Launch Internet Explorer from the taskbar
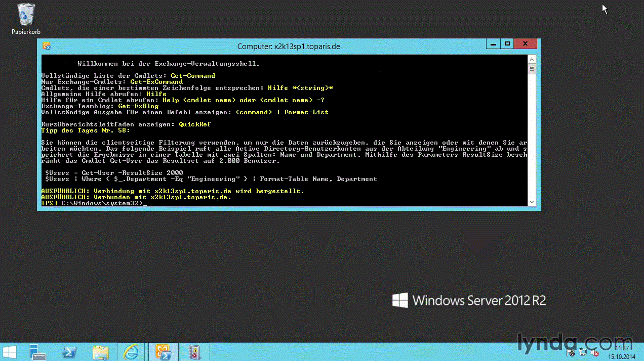Viewport: 644px width, 361px height. pos(132,352)
